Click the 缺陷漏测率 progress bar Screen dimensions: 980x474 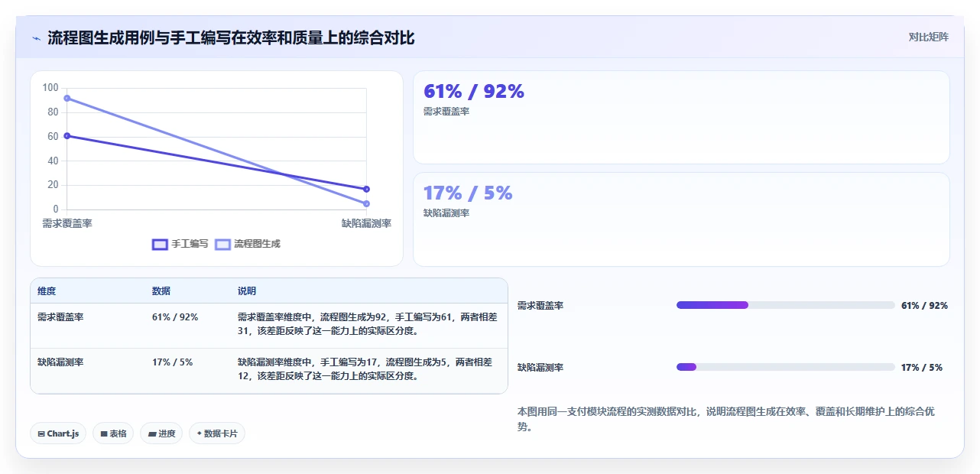[785, 367]
